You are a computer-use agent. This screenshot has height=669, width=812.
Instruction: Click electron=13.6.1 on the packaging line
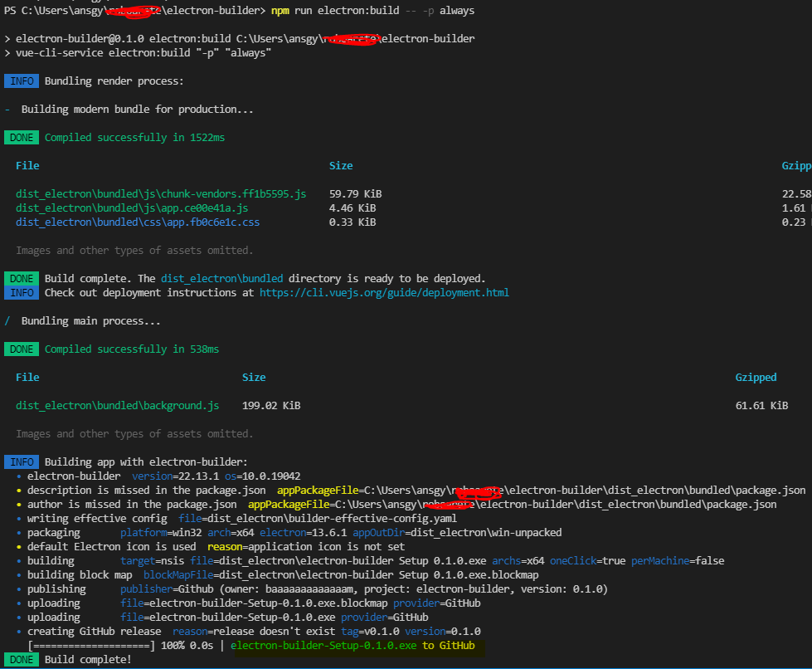[x=304, y=533]
